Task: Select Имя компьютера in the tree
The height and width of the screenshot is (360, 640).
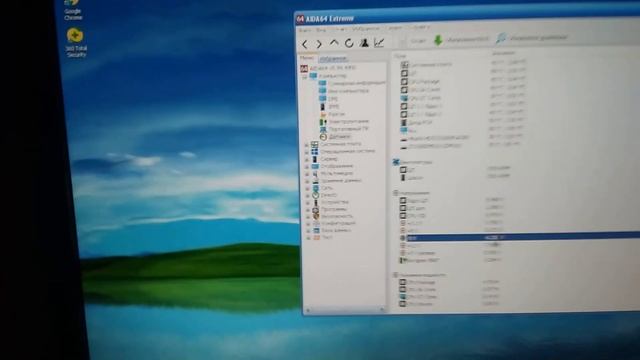Action: pyautogui.click(x=348, y=91)
